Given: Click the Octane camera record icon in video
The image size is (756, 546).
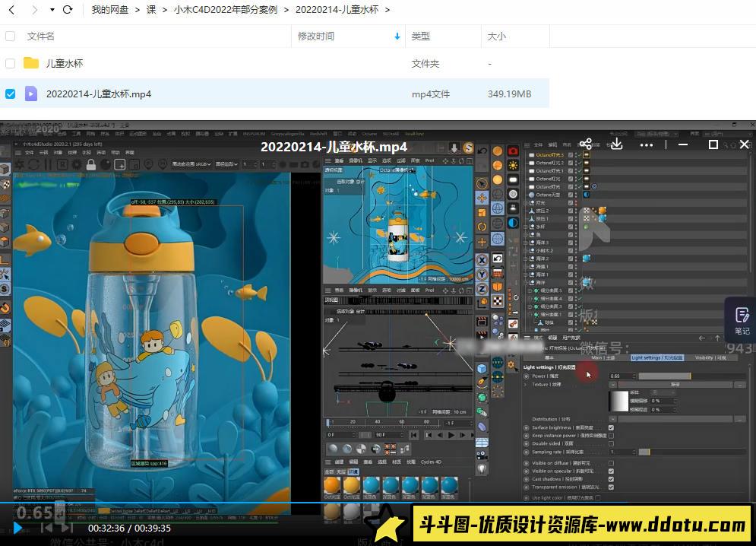Looking at the screenshot, I should [513, 151].
